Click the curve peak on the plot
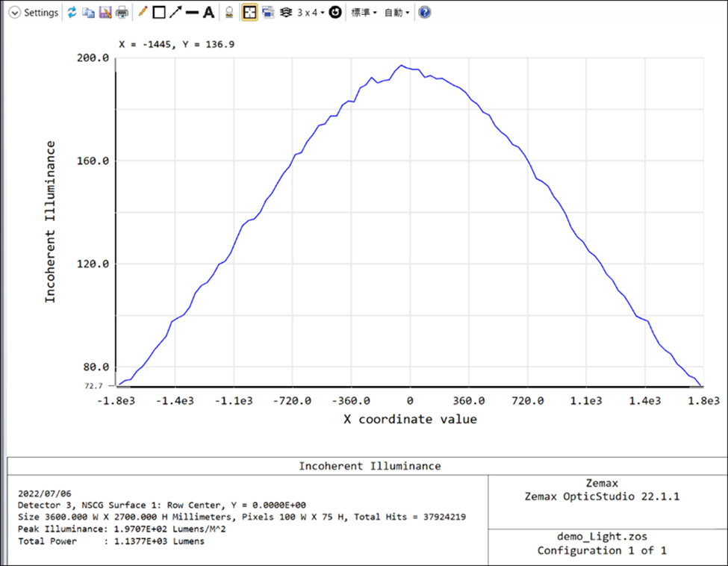 [402, 66]
